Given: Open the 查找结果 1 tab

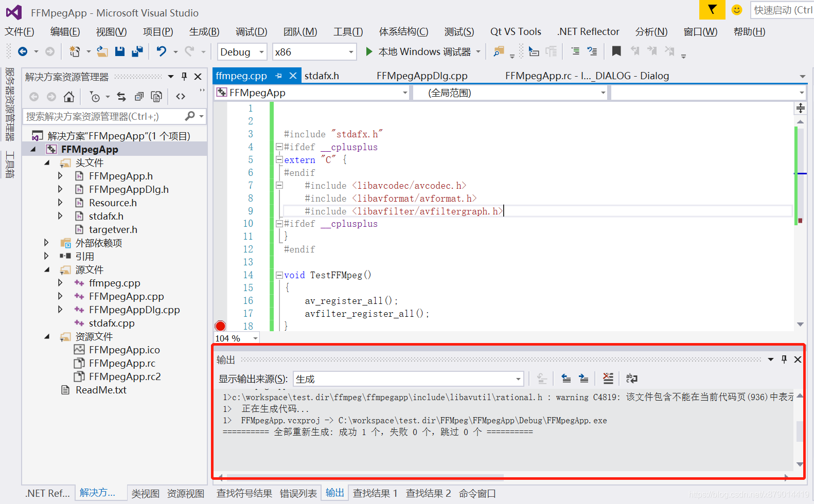Looking at the screenshot, I should point(375,493).
